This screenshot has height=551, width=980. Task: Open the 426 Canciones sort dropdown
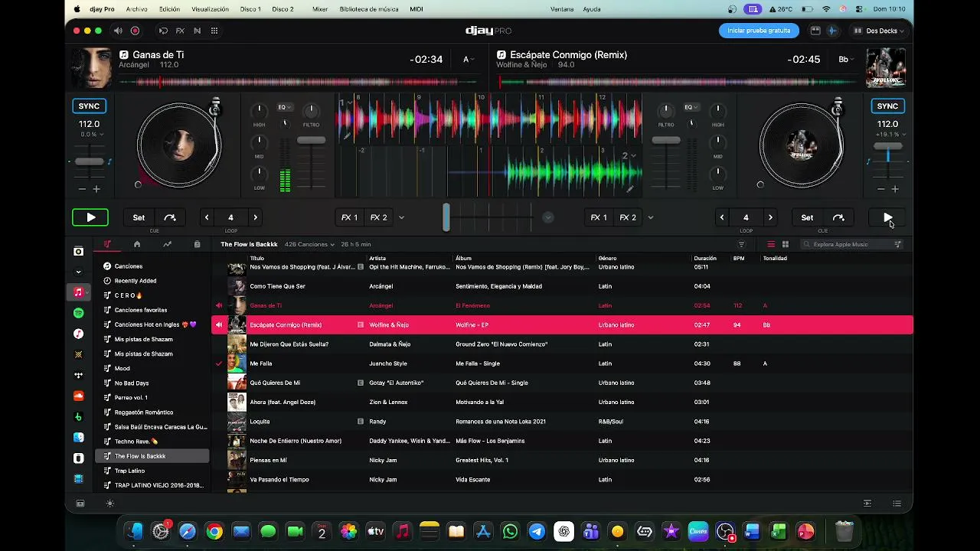click(x=309, y=244)
